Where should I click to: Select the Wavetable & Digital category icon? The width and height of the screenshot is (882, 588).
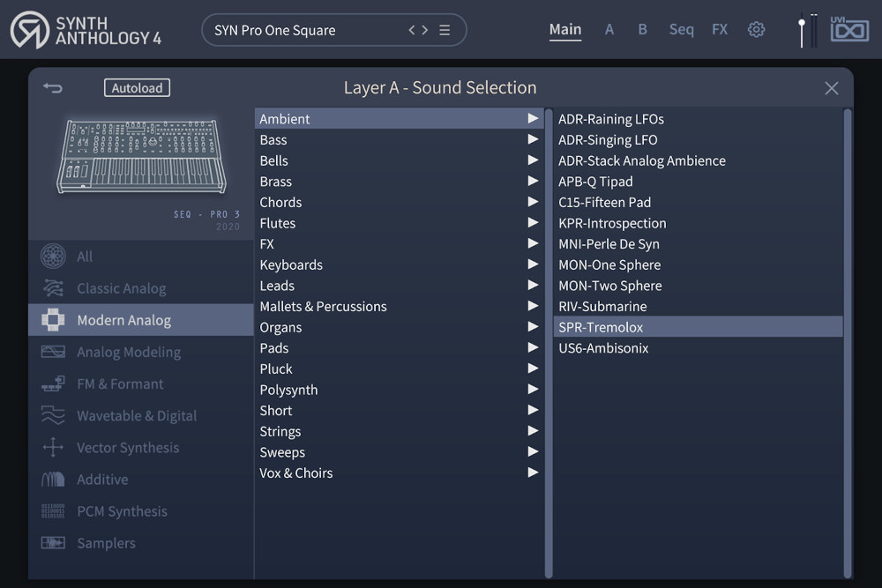click(x=53, y=415)
